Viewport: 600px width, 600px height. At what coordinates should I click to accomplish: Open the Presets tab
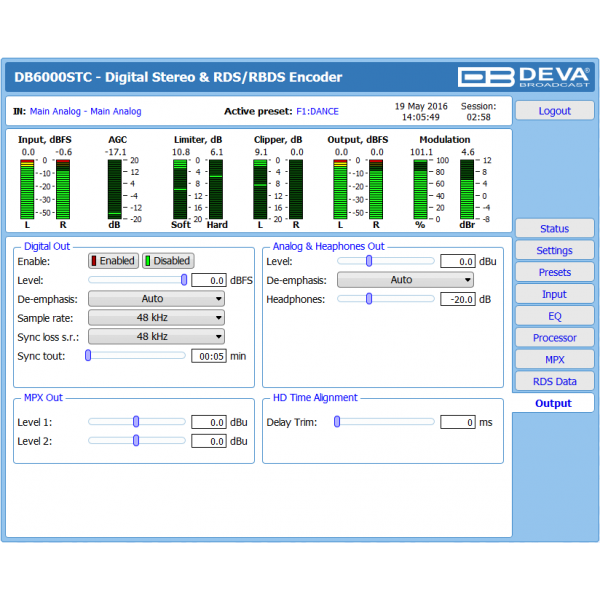[x=554, y=272]
